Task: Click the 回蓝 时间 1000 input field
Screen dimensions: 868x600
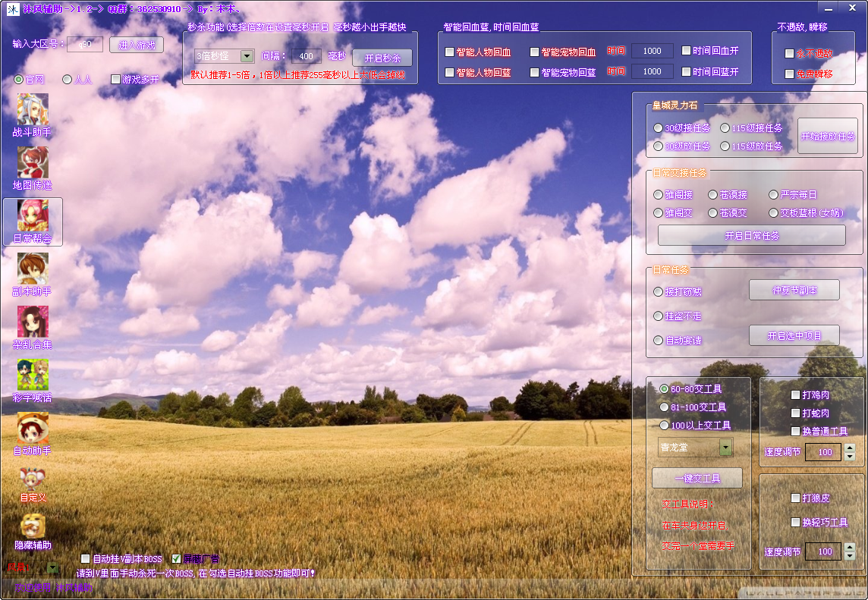Action: click(x=652, y=71)
